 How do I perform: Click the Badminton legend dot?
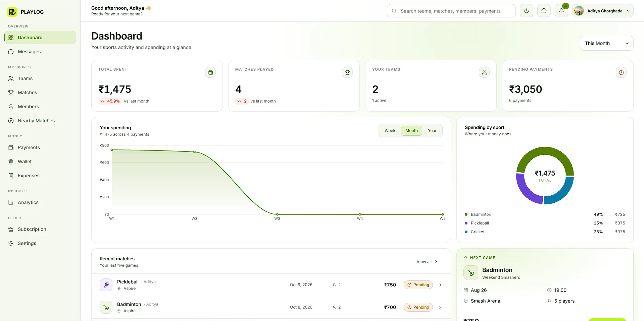point(466,214)
